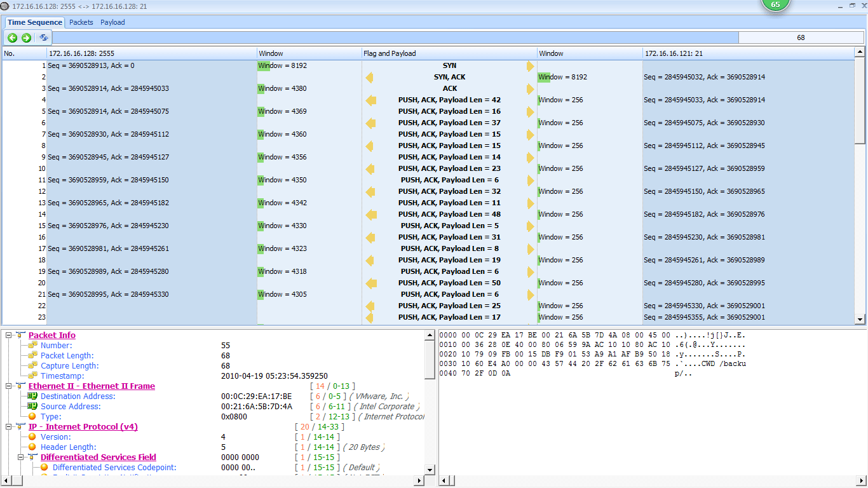This screenshot has height=488, width=868.
Task: Click the time sequence list's scroll-down arrow
Action: click(x=860, y=320)
